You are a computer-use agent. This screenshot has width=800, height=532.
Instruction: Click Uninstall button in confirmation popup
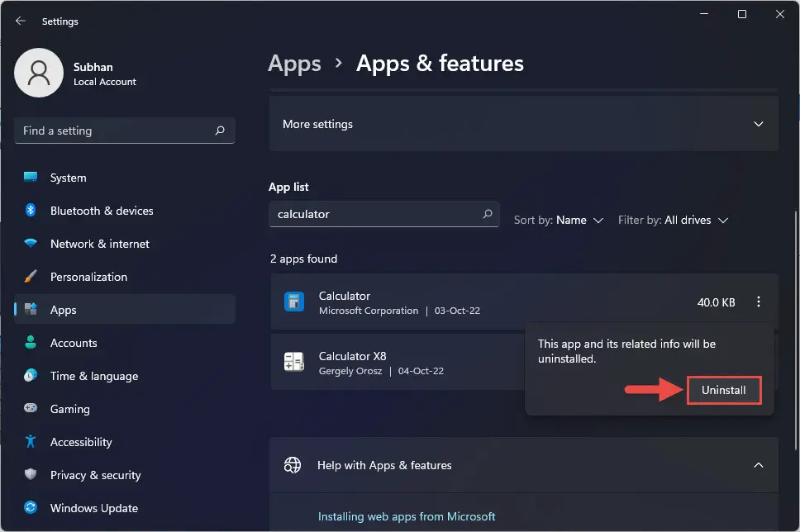pyautogui.click(x=723, y=390)
